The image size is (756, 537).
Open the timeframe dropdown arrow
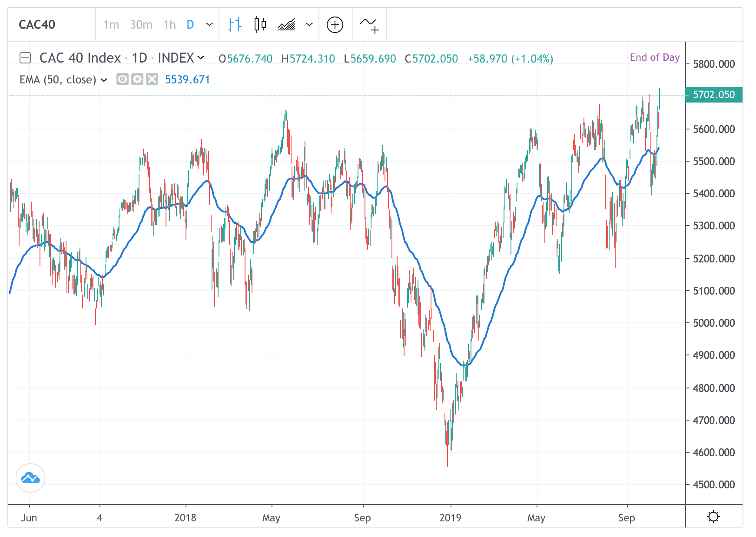(x=209, y=25)
